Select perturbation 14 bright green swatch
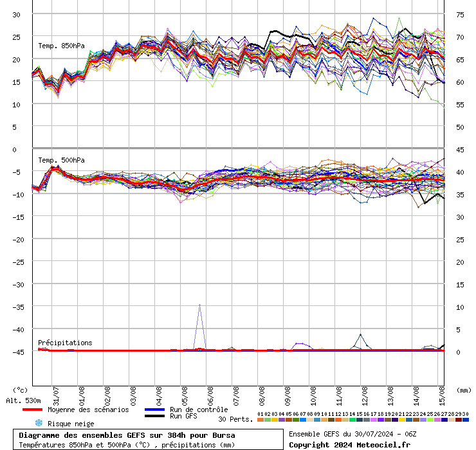This screenshot has width=476, height=450. [x=352, y=420]
